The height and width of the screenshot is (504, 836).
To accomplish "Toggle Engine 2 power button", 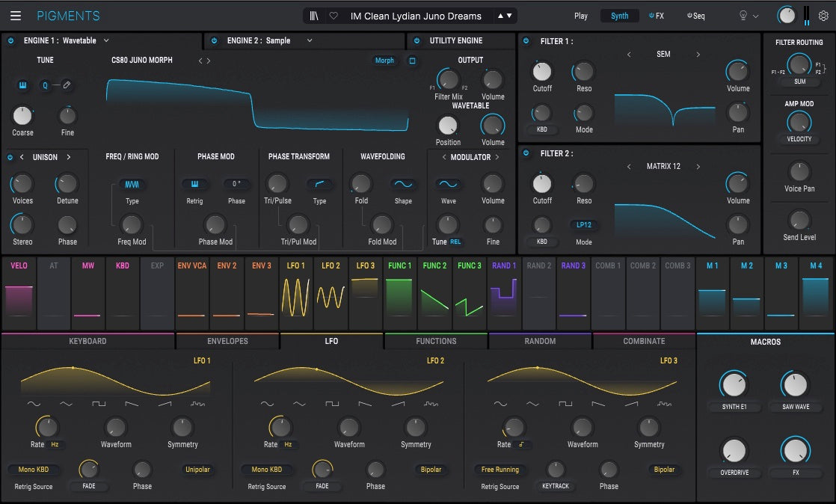I will click(215, 40).
